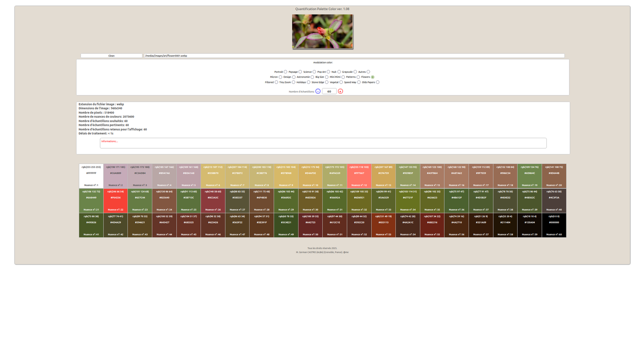Viewport: 644px width, 362px height.
Task: Click the #67721F swatch, Nuance 34
Action: click(x=408, y=201)
